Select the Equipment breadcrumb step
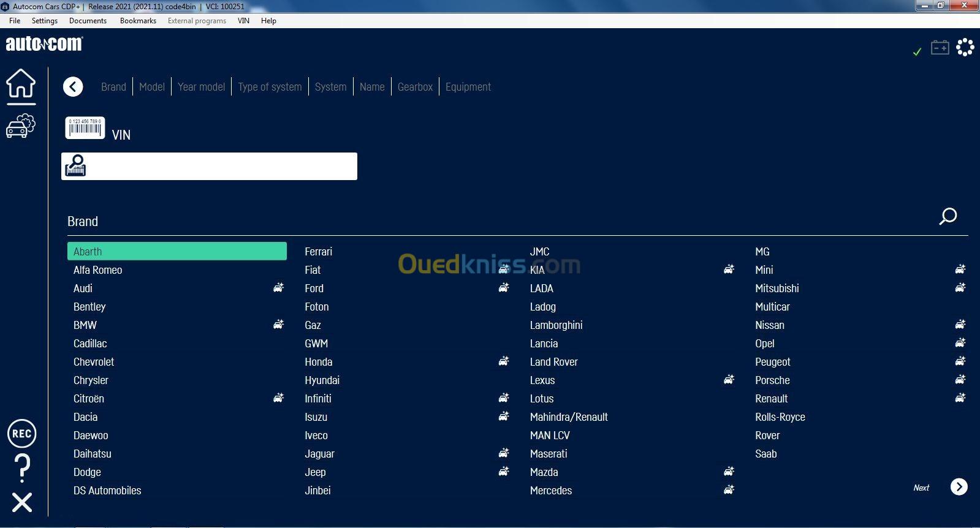Image resolution: width=980 pixels, height=528 pixels. tap(468, 87)
